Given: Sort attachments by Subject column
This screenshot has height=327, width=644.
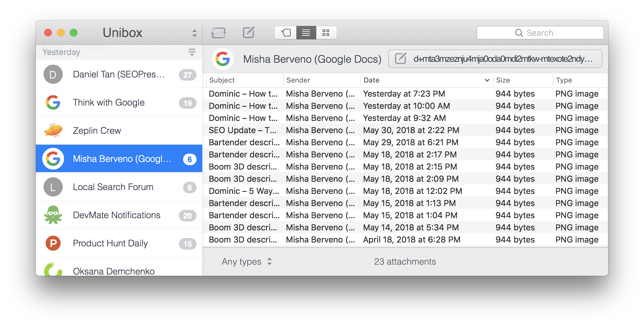Looking at the screenshot, I should (245, 80).
